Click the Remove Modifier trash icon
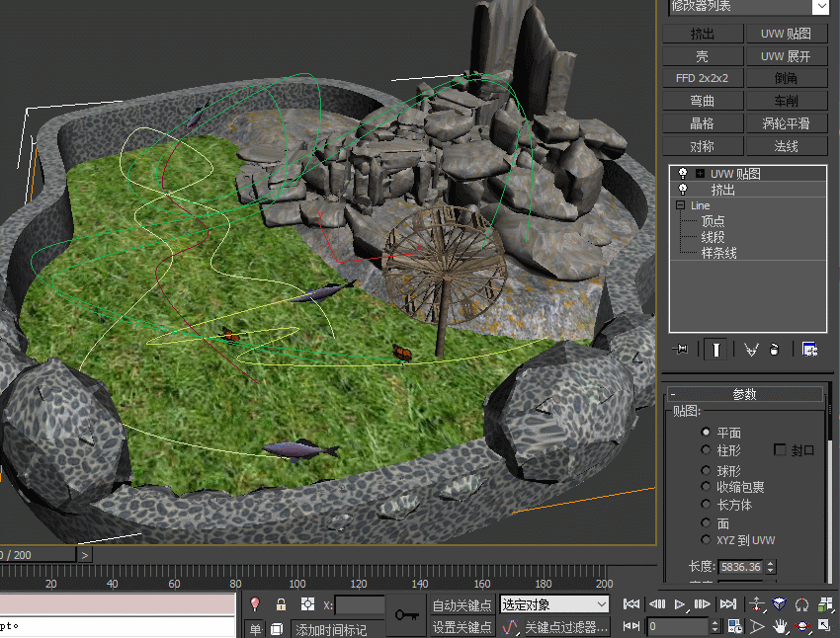 775,349
